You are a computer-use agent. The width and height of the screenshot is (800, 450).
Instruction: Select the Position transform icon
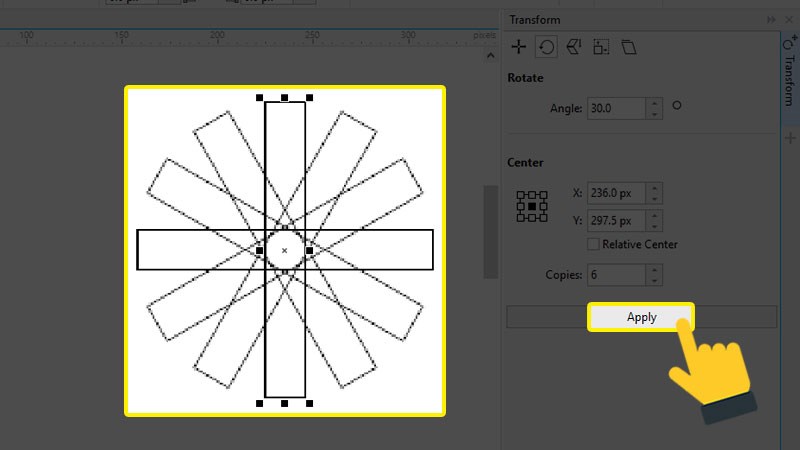519,47
